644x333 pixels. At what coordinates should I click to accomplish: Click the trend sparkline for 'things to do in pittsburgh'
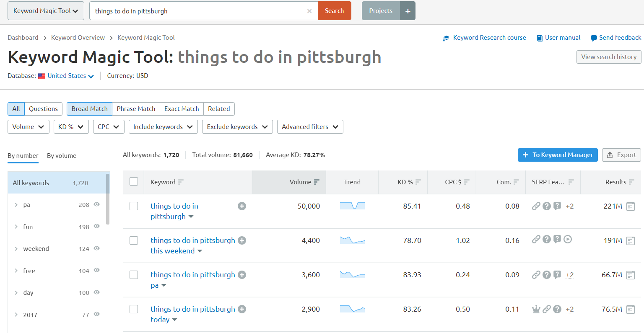(352, 206)
